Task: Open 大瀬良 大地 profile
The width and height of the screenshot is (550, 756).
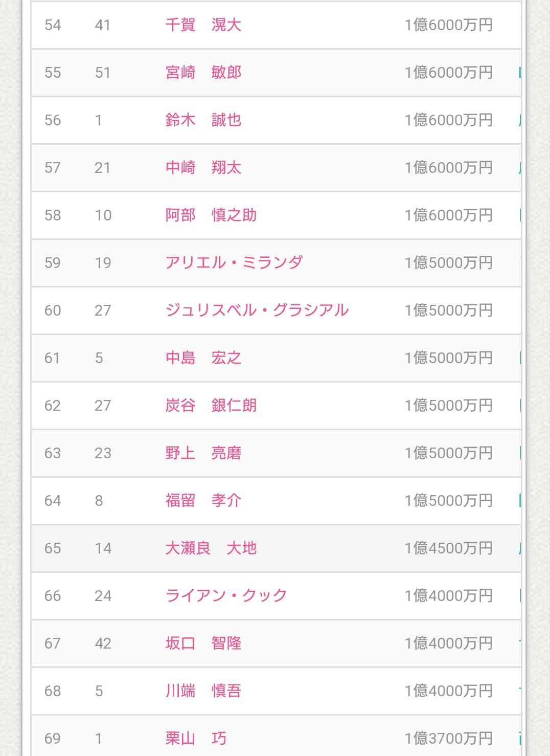Action: pyautogui.click(x=211, y=548)
